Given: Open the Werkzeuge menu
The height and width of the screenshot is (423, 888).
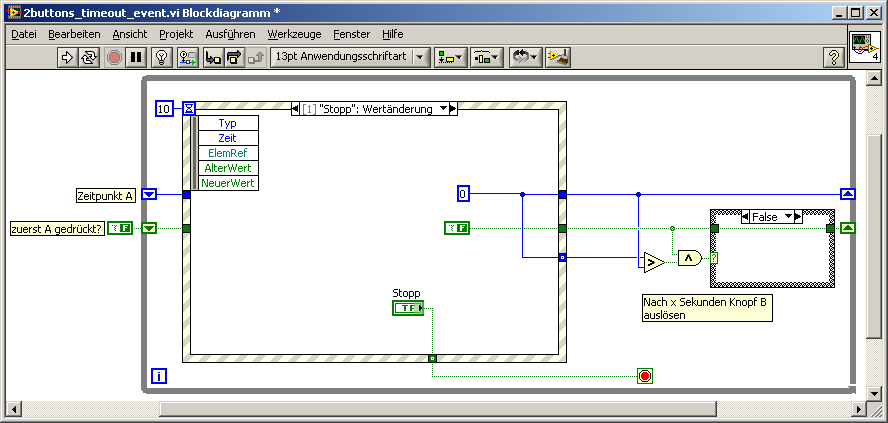Looking at the screenshot, I should point(294,34).
